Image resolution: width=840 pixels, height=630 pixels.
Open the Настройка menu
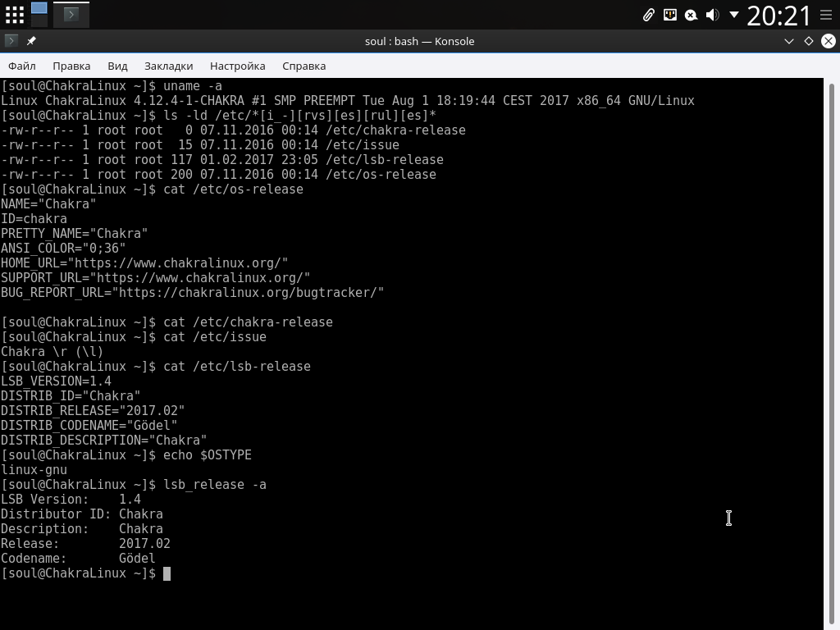click(x=237, y=66)
